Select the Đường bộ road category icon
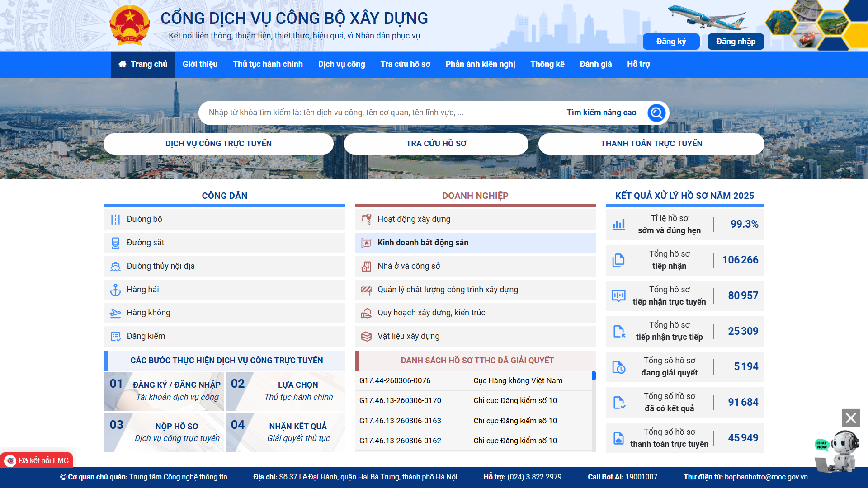This screenshot has height=488, width=868. point(116,219)
